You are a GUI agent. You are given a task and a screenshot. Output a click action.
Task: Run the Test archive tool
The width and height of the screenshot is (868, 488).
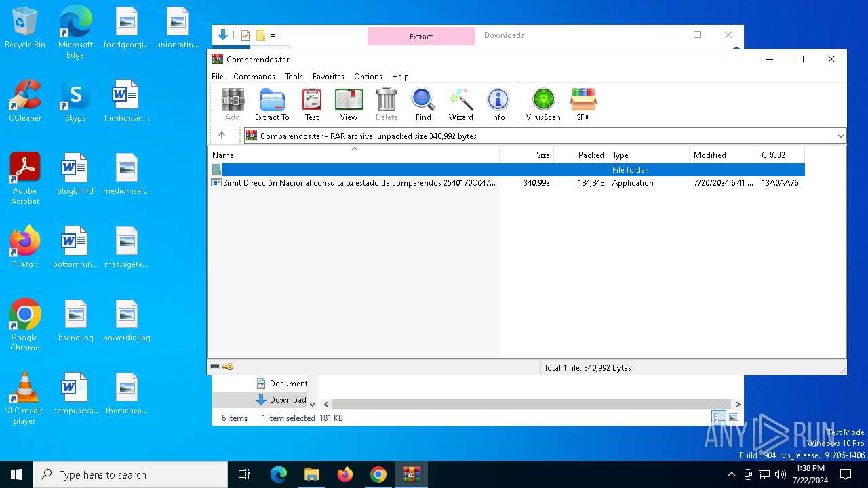pos(312,104)
